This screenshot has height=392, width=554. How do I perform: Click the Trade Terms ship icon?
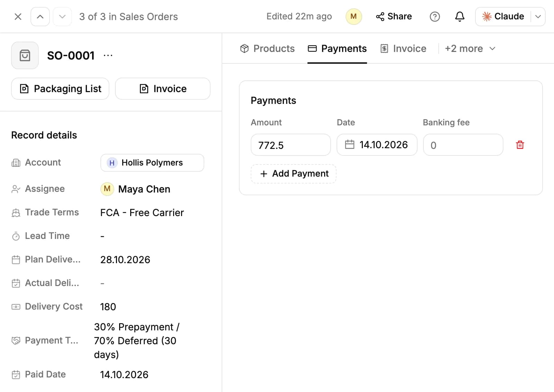[x=16, y=213]
